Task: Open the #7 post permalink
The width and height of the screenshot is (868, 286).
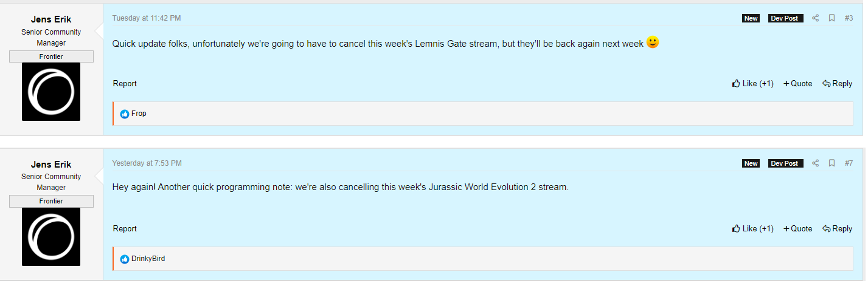Action: (x=849, y=163)
